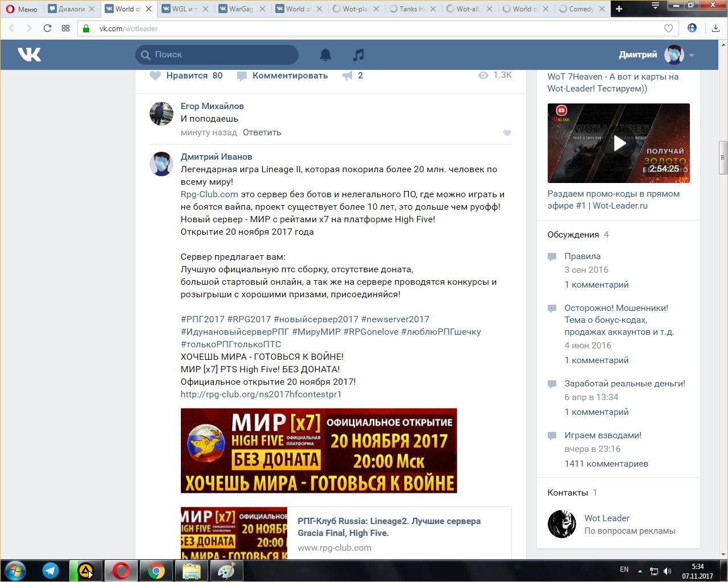This screenshot has width=728, height=582.
Task: Open the Paint taskbar icon
Action: 226,571
